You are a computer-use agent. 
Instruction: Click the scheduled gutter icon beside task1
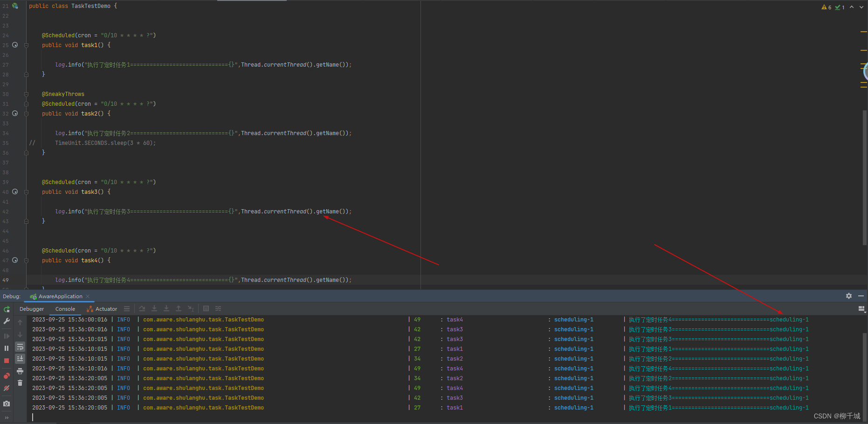click(x=15, y=45)
